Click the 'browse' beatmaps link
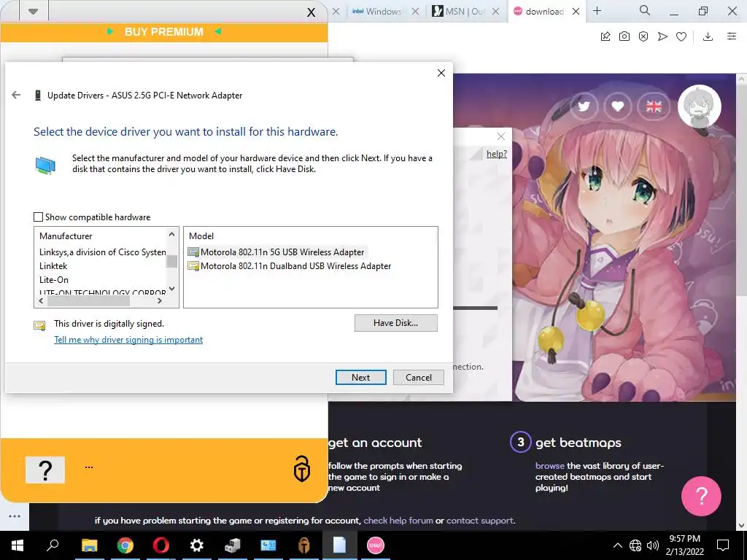The image size is (747, 560). point(550,466)
